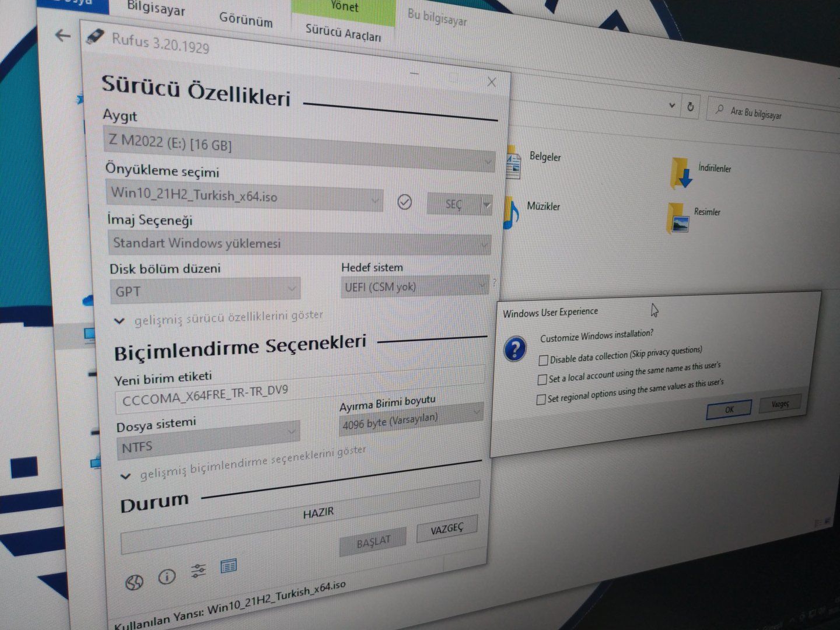Open the Sürücü Araçları tab
The image size is (840, 630).
coord(344,33)
